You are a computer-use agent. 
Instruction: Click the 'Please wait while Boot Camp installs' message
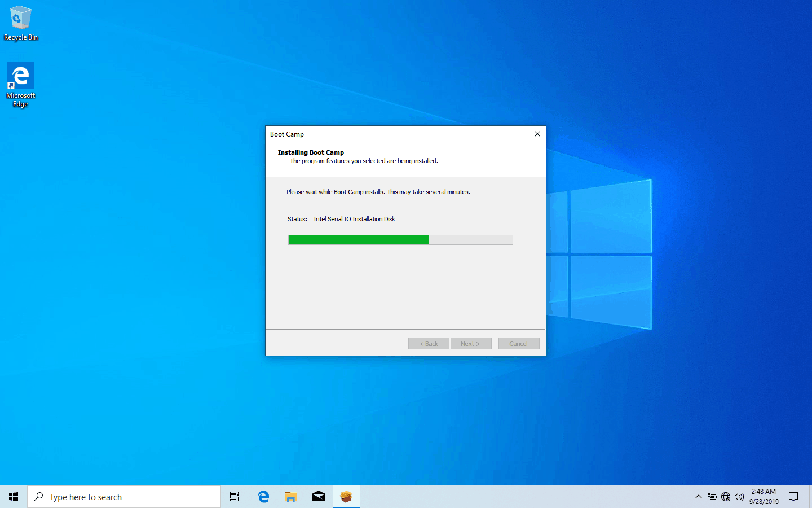pyautogui.click(x=378, y=192)
